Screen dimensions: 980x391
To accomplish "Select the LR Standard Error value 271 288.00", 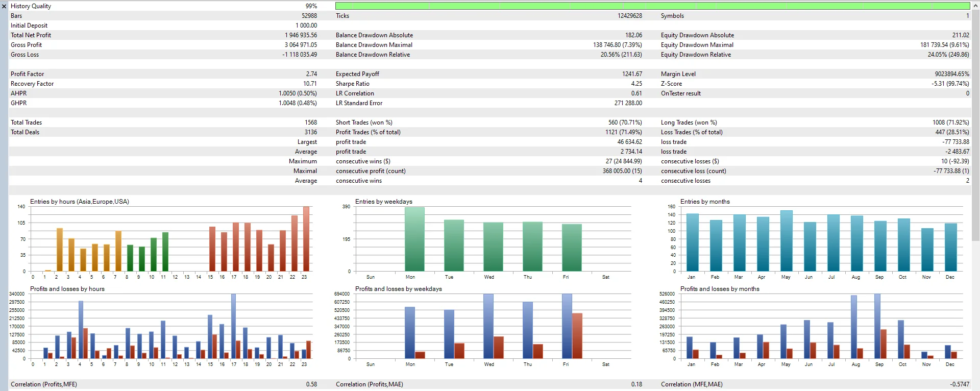I will (628, 103).
